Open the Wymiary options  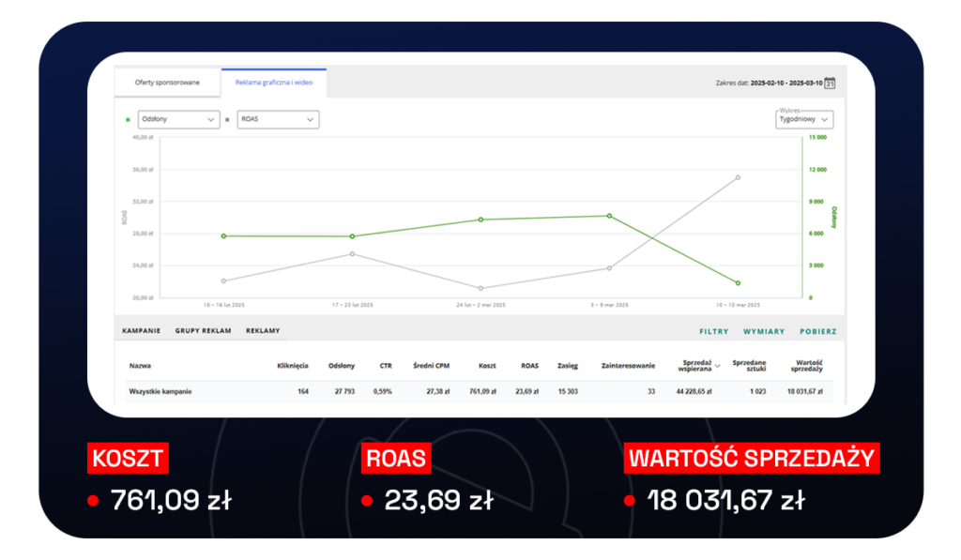pyautogui.click(x=764, y=331)
